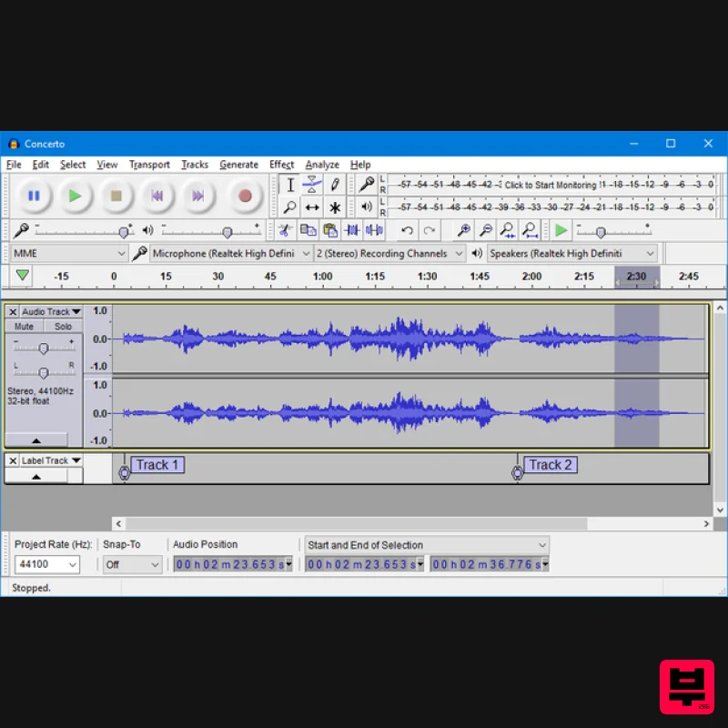This screenshot has width=728, height=728.
Task: Adjust the track gain slider
Action: click(x=44, y=348)
